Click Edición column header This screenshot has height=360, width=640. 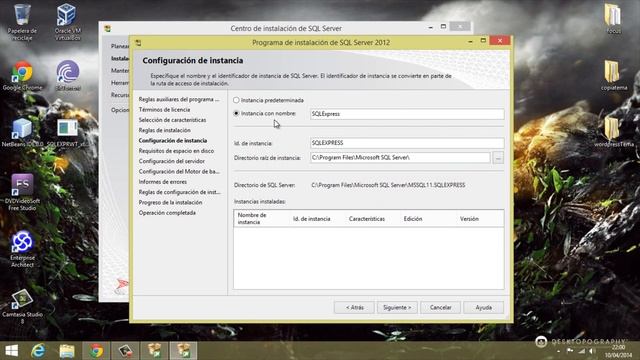[413, 219]
